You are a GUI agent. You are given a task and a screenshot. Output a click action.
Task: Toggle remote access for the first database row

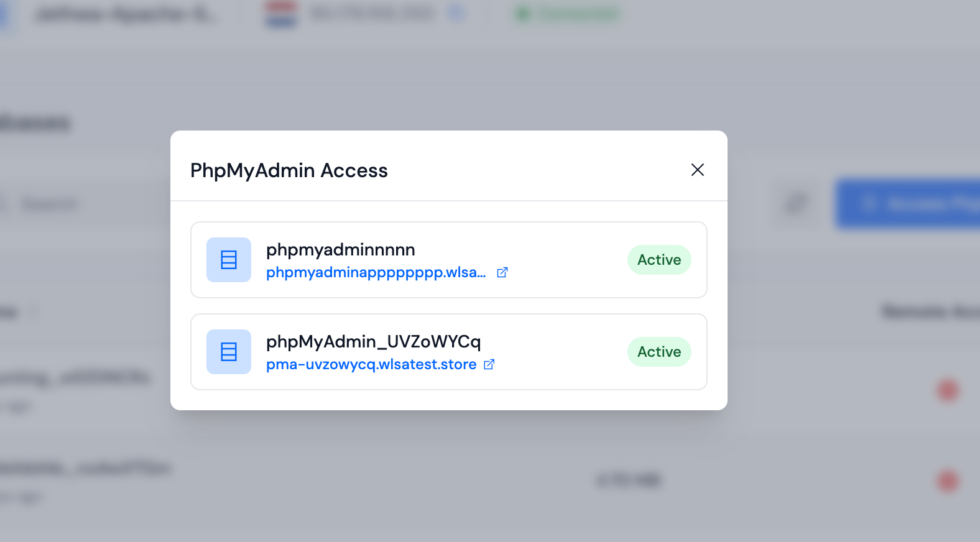[947, 390]
